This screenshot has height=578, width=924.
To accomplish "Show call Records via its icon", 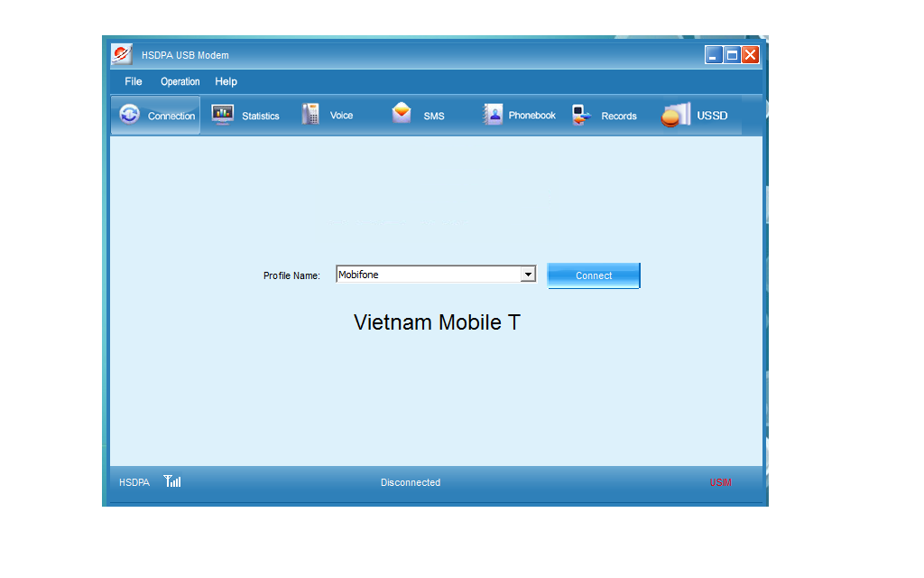I will tap(582, 115).
